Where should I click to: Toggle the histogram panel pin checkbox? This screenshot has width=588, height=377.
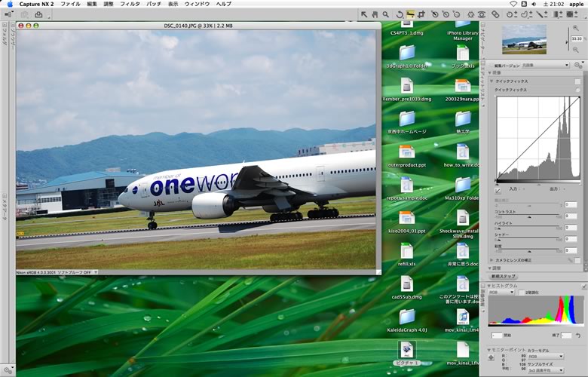click(584, 286)
